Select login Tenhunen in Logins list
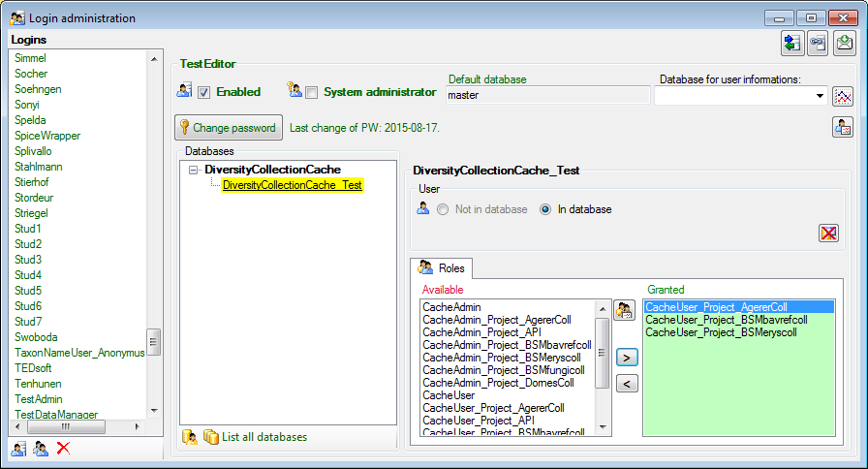Image resolution: width=868 pixels, height=469 pixels. (x=38, y=384)
